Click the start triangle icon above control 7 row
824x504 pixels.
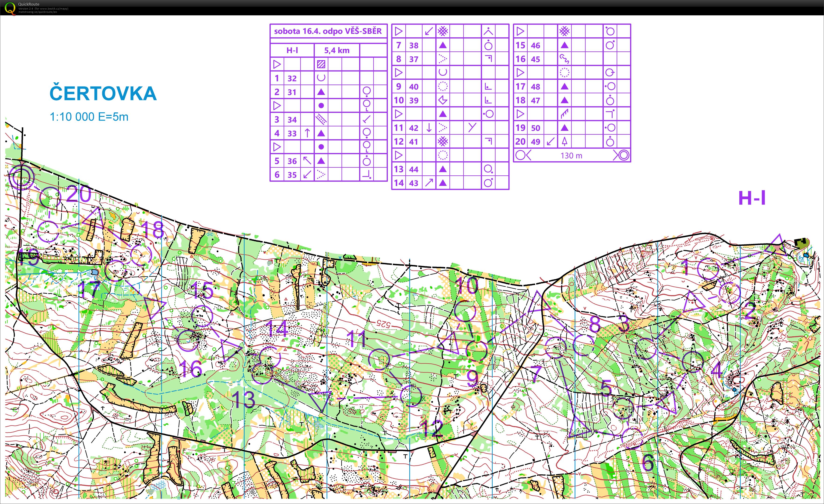click(399, 31)
